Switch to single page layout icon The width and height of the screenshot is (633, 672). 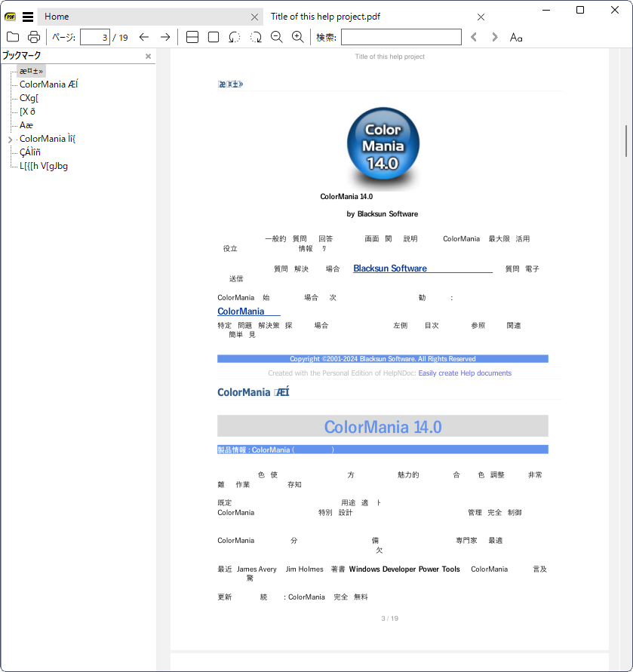coord(214,37)
